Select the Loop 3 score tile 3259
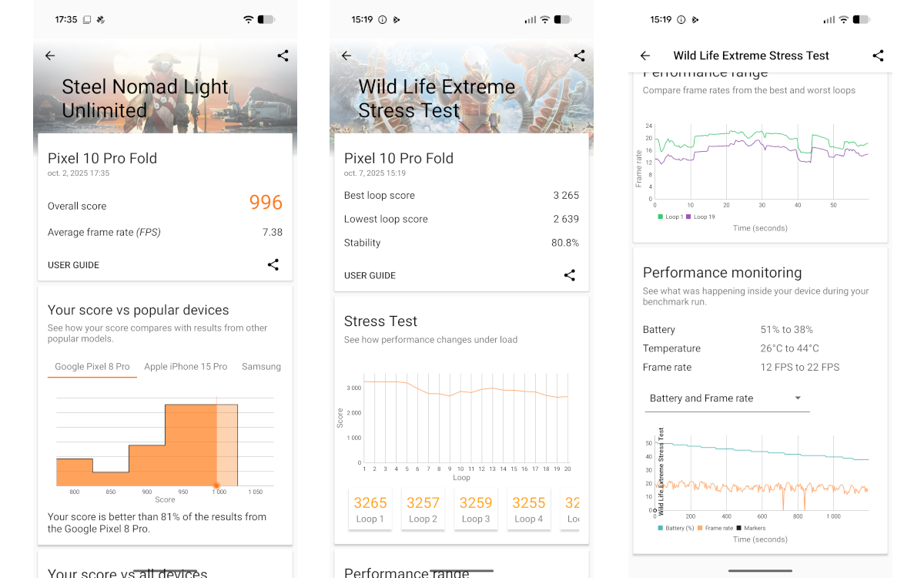The height and width of the screenshot is (578, 924). 475,509
